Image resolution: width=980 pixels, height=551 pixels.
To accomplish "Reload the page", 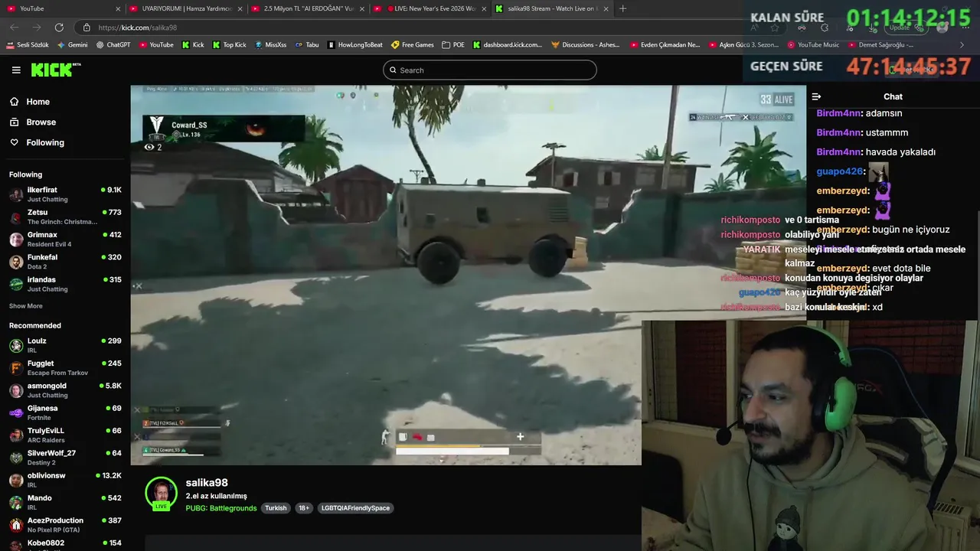I will pyautogui.click(x=59, y=28).
